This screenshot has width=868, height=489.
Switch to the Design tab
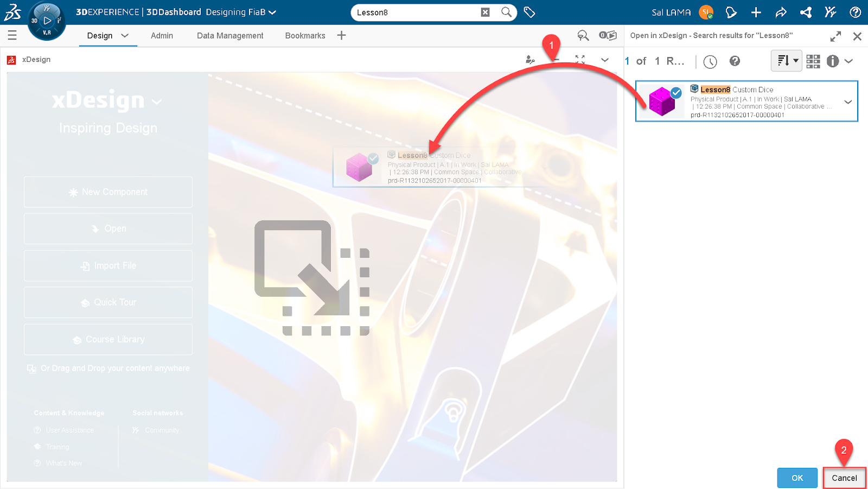point(100,35)
